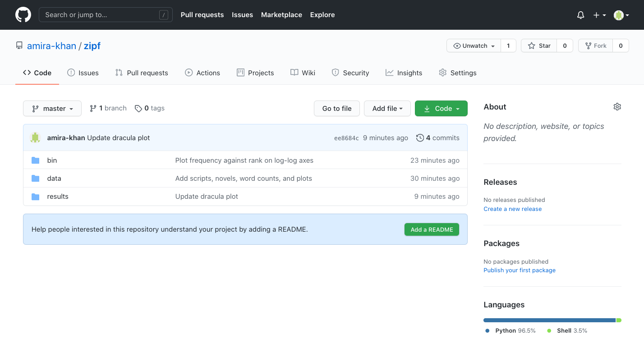Open the data folder

(x=54, y=178)
